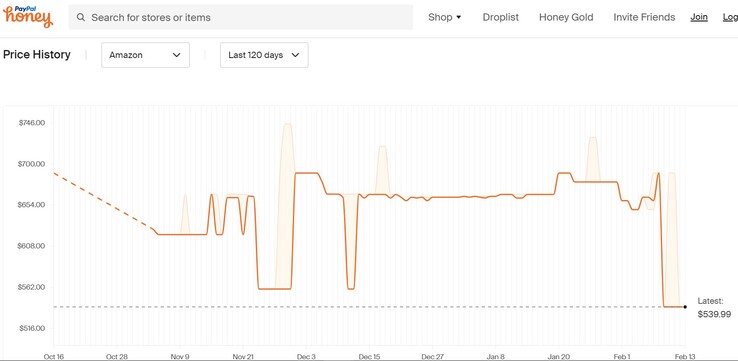Go to Honey Gold
The width and height of the screenshot is (738, 361).
(x=566, y=17)
